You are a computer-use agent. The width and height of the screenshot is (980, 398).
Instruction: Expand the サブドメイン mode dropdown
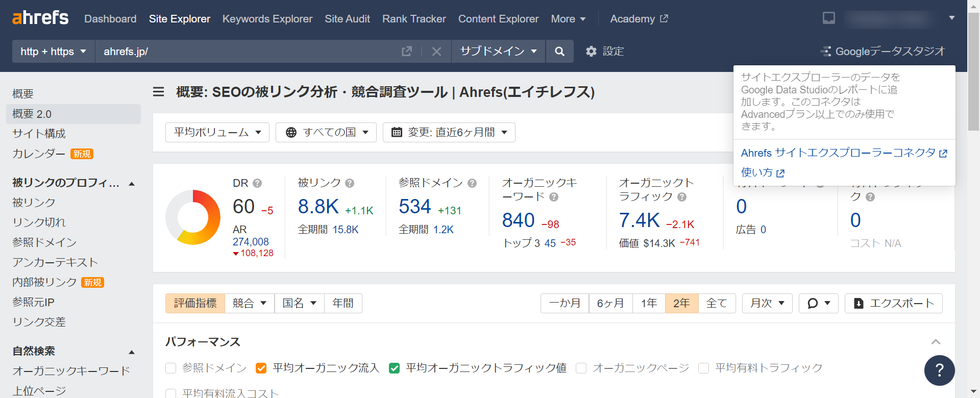coord(498,52)
